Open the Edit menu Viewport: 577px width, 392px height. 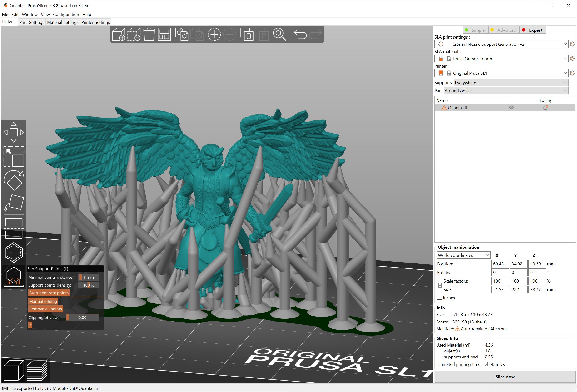pyautogui.click(x=15, y=14)
